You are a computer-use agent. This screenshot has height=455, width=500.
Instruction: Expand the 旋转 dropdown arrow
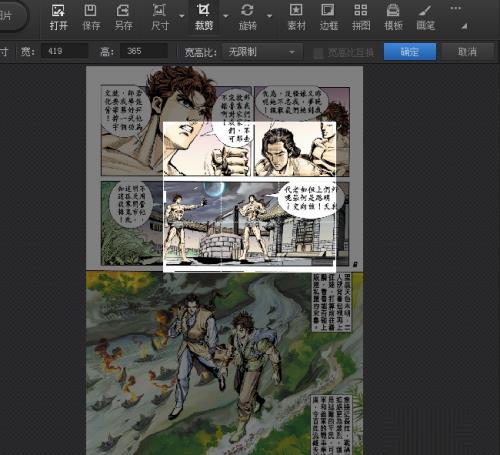pyautogui.click(x=269, y=16)
